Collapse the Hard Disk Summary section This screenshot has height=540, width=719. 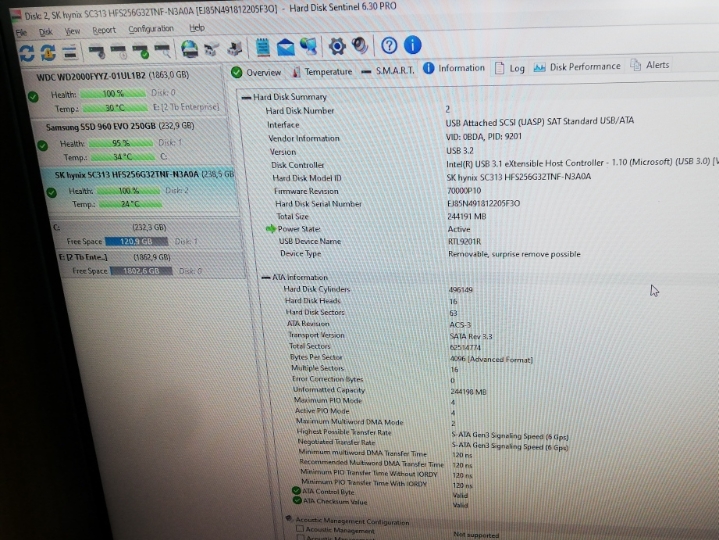click(x=246, y=97)
